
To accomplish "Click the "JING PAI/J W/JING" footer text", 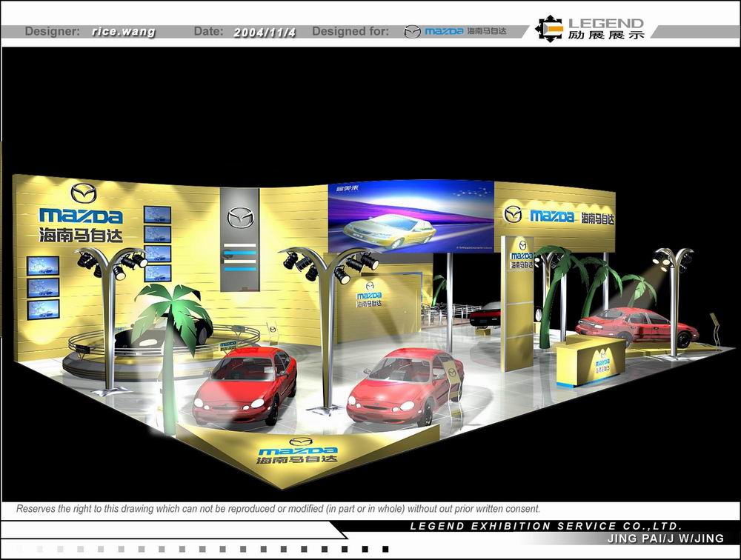I will pos(665,539).
